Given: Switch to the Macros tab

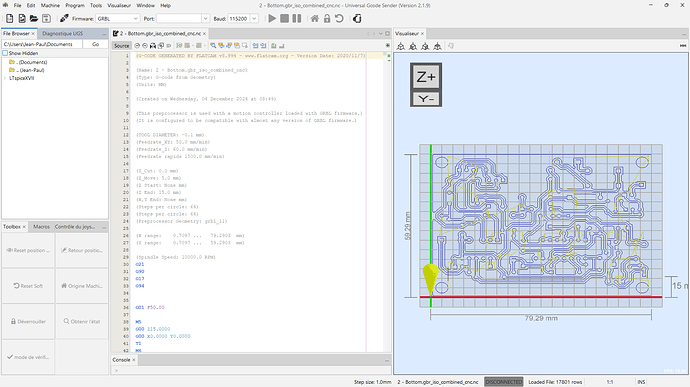Looking at the screenshot, I should (41, 227).
